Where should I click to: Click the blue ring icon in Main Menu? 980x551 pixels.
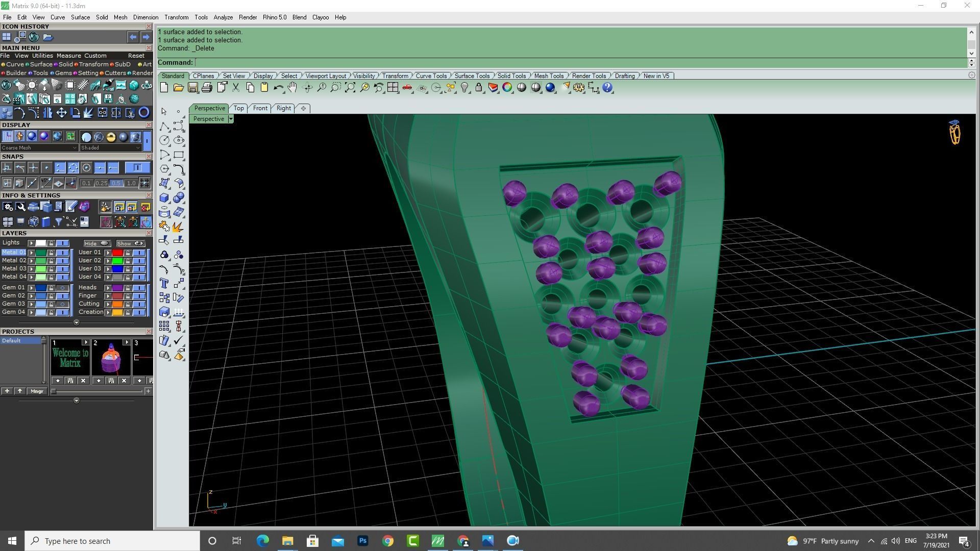(144, 113)
